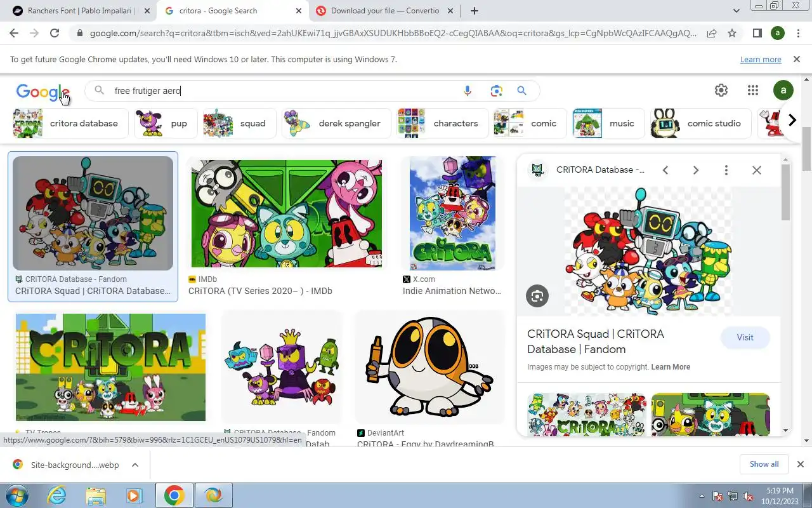The width and height of the screenshot is (812, 508).
Task: Click large preview image in side panel
Action: point(648,251)
